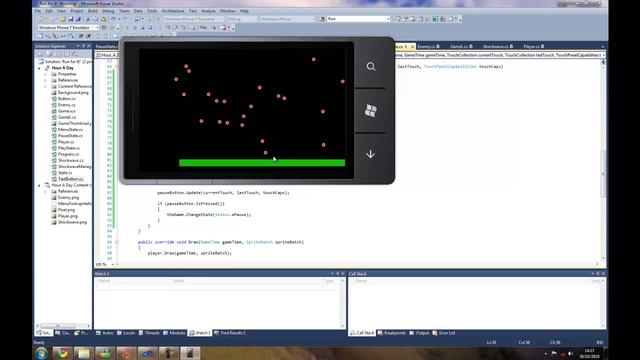This screenshot has width=640, height=360.
Task: Tap the emulator's search button
Action: coord(371,66)
